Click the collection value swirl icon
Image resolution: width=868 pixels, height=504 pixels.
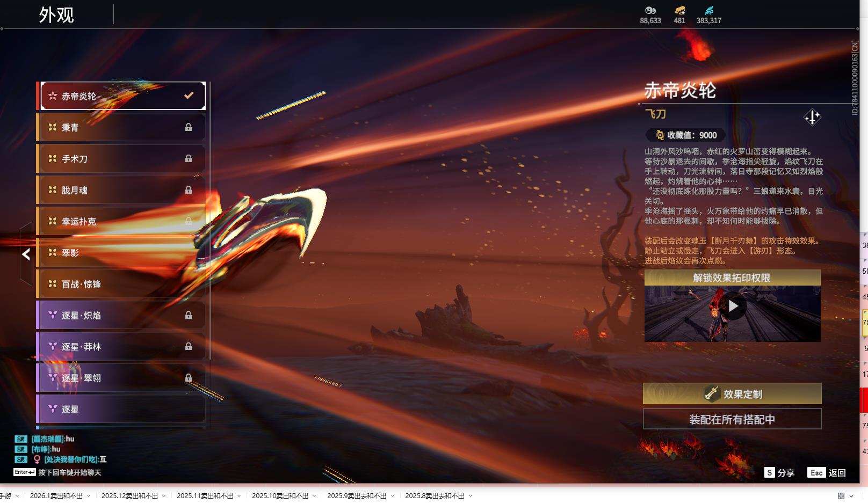tap(660, 135)
